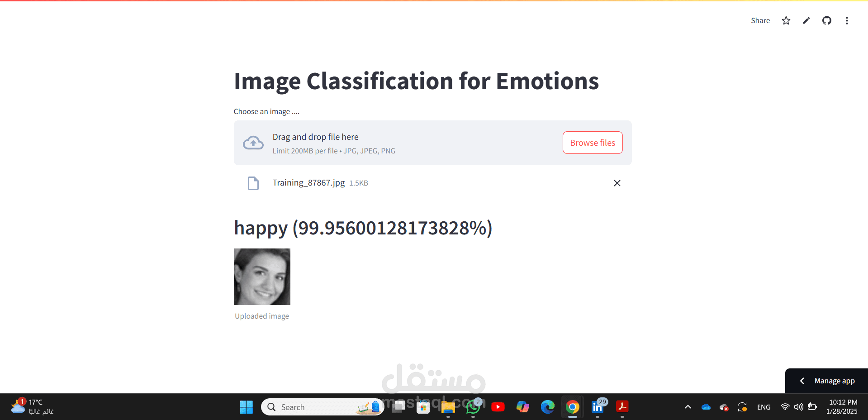868x420 pixels.
Task: Remove the uploaded Training_87867.jpg file
Action: point(617,183)
